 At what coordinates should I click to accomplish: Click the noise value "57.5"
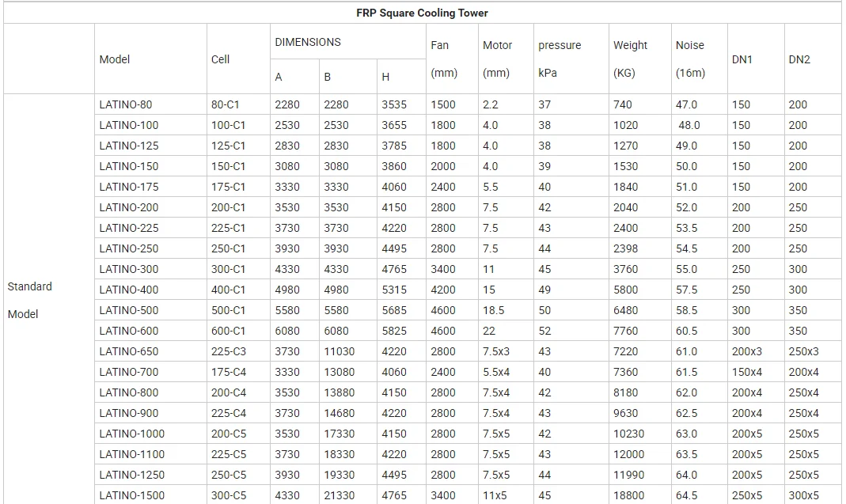tap(686, 290)
